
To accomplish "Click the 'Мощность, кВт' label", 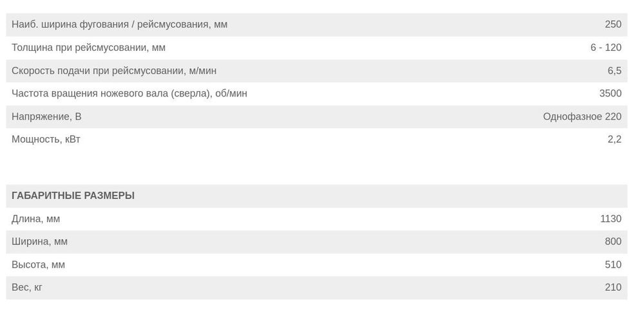I will point(46,139).
